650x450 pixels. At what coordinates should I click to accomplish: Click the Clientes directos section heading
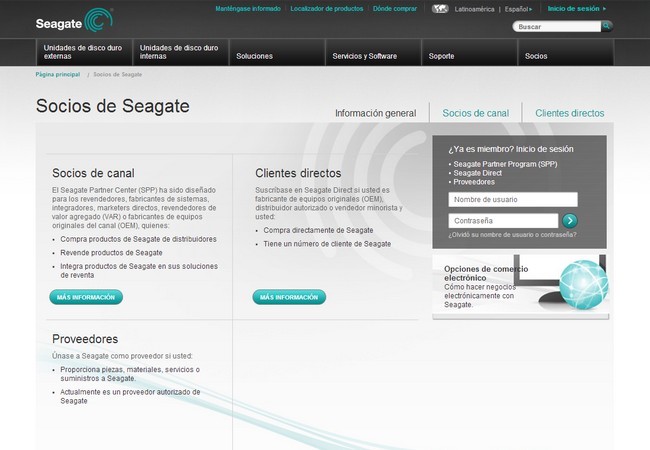[x=298, y=173]
